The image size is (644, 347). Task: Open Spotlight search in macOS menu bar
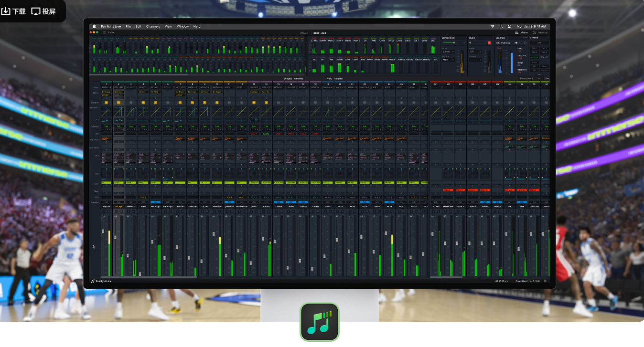click(501, 26)
